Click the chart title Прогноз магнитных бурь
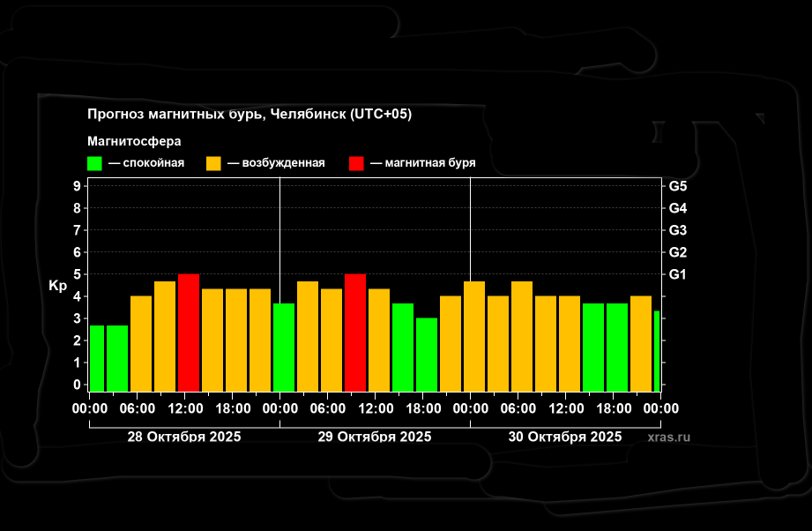 coord(250,115)
